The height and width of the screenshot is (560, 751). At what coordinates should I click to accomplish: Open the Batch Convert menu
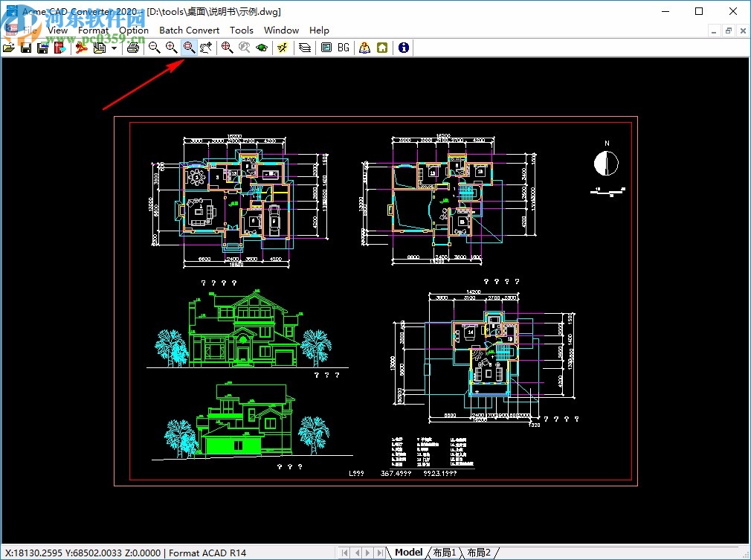(189, 30)
